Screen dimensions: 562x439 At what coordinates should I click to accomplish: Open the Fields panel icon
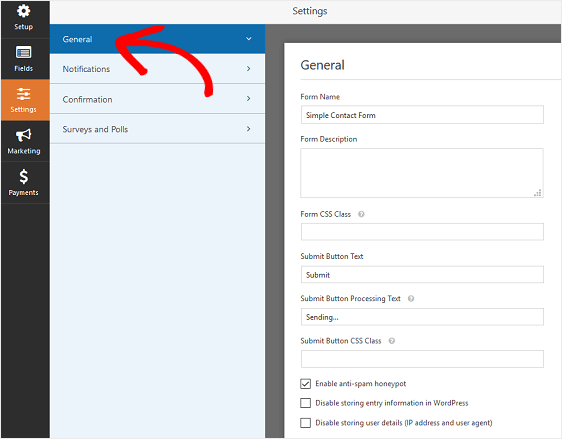24,53
